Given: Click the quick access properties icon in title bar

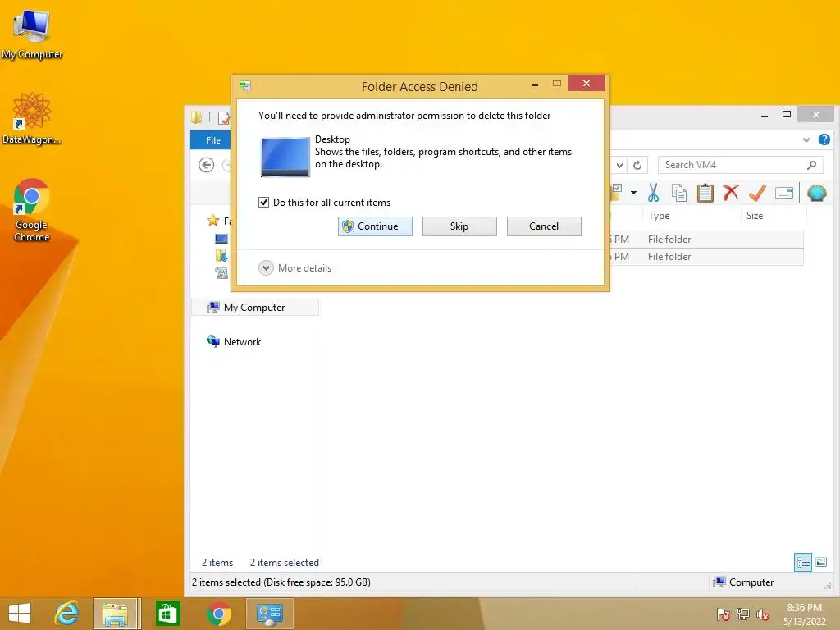Looking at the screenshot, I should click(224, 118).
